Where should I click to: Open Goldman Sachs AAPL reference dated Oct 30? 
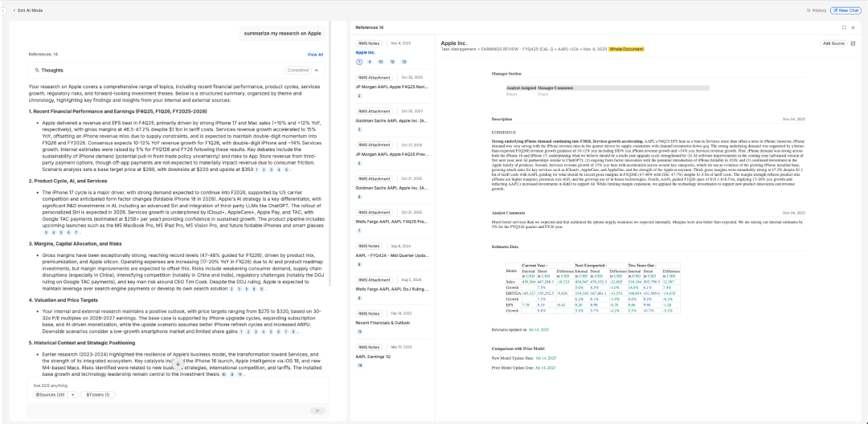tap(391, 120)
